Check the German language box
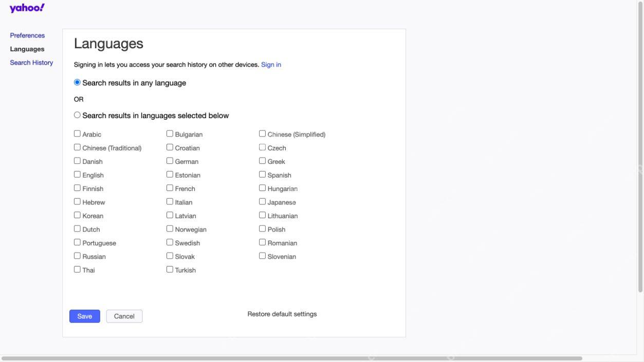The width and height of the screenshot is (644, 362). pos(170,161)
